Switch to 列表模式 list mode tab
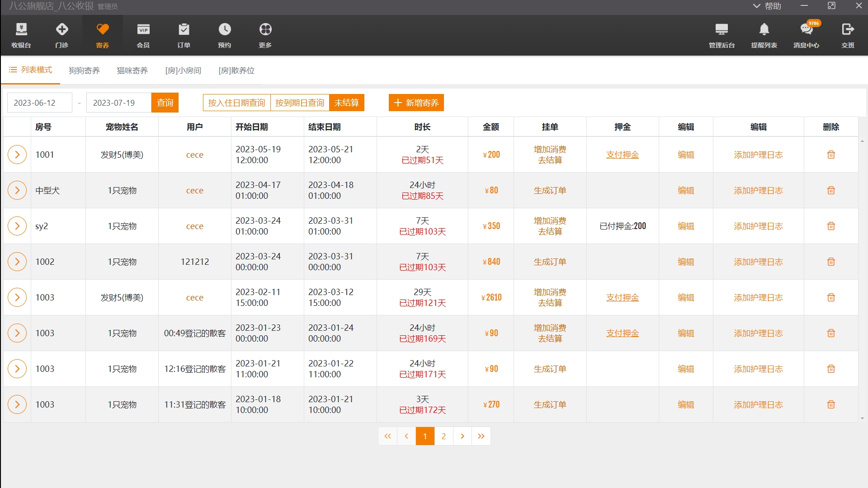 [x=31, y=70]
